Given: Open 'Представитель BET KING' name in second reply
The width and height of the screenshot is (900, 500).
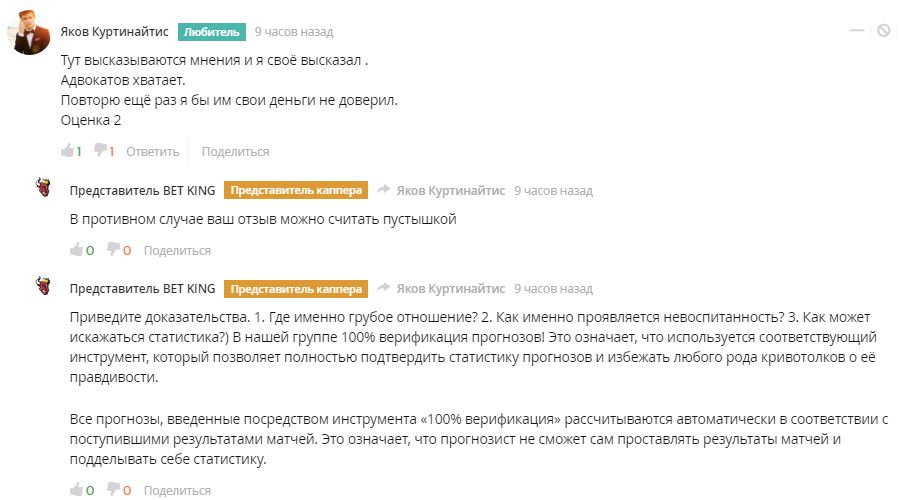Looking at the screenshot, I should [142, 289].
